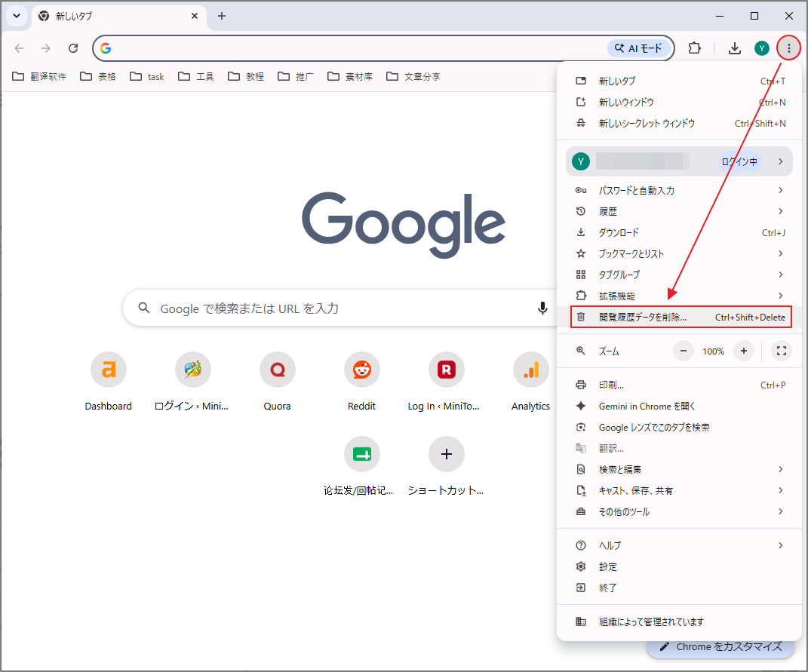Open the Chrome three-dot menu button
808x672 pixels.
pyautogui.click(x=788, y=48)
